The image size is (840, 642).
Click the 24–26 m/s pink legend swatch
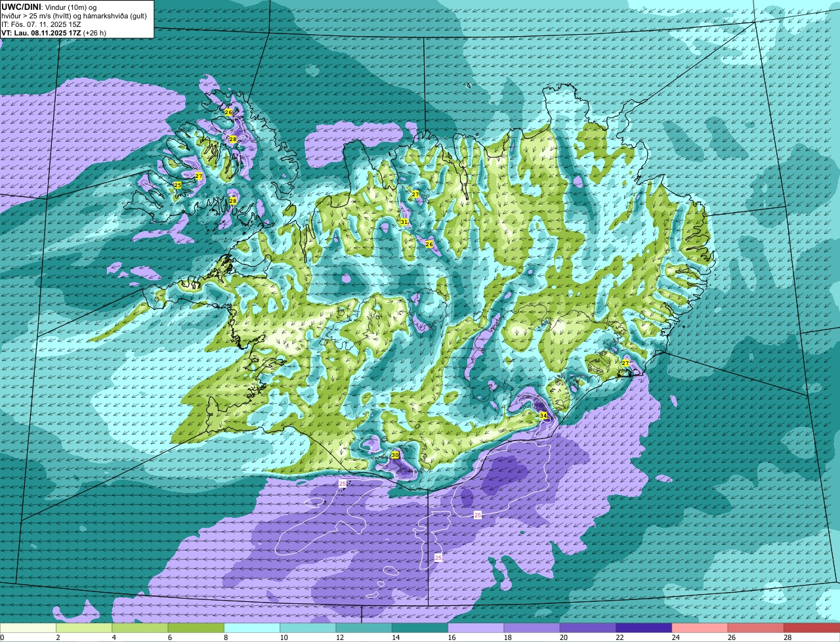tap(700, 628)
